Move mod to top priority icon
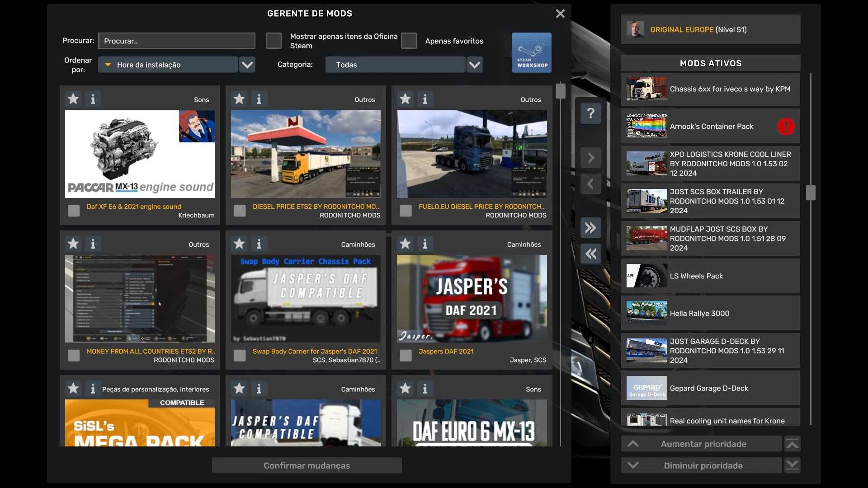Viewport: 868px width, 488px height. click(792, 444)
